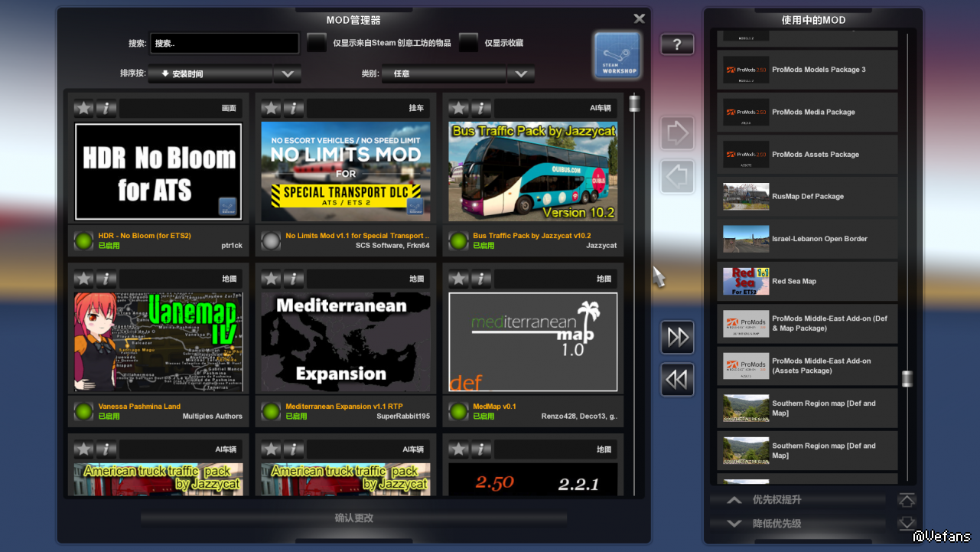
Task: Open the 类别 任意 category dropdown
Action: coord(458,74)
